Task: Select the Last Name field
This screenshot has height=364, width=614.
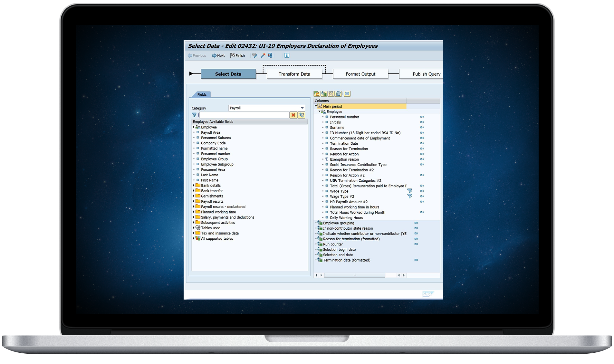Action: coord(209,175)
